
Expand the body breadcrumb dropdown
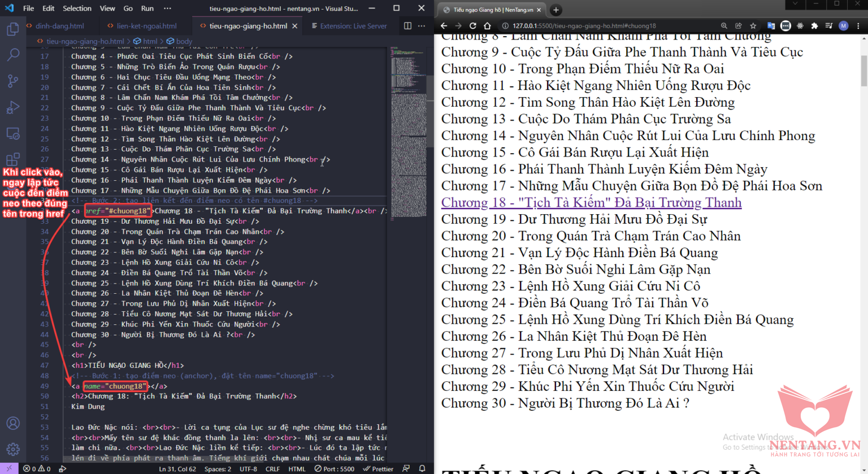coord(184,41)
